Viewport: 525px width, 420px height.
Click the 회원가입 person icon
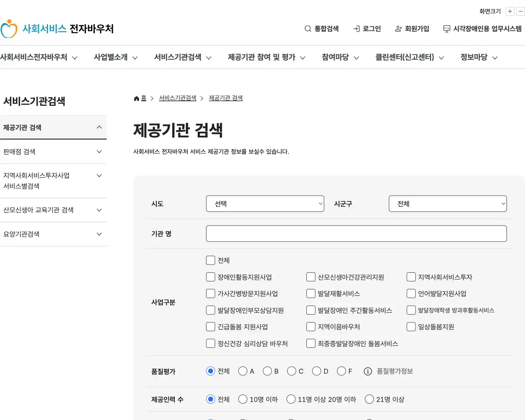click(x=398, y=29)
